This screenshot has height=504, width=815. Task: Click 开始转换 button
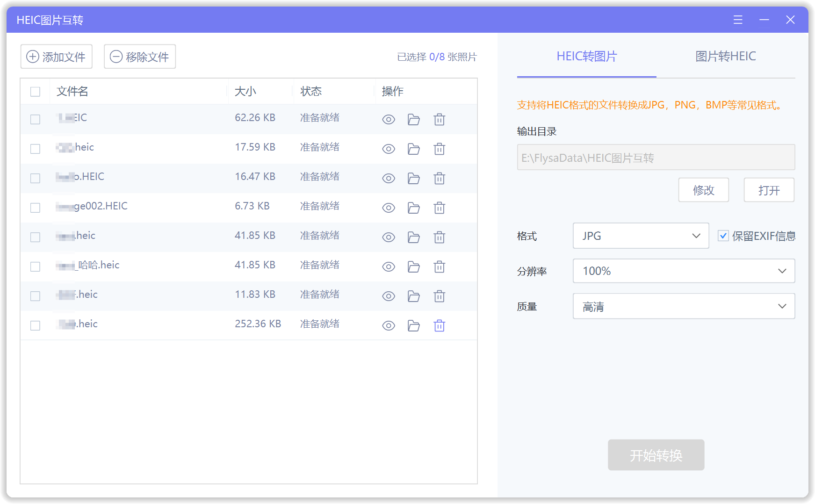point(656,455)
